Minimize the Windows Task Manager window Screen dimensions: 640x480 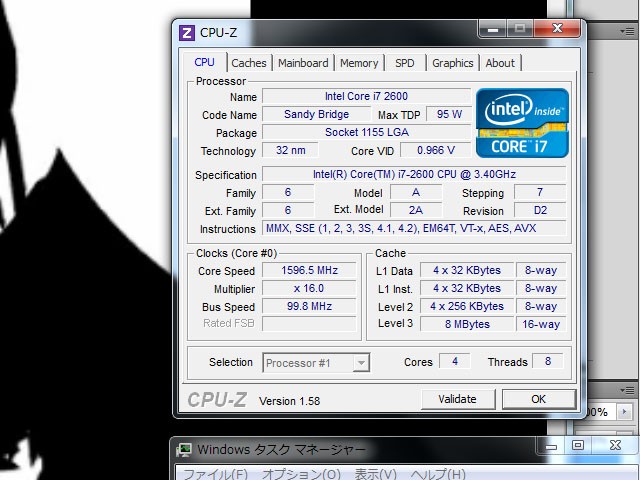[x=551, y=446]
